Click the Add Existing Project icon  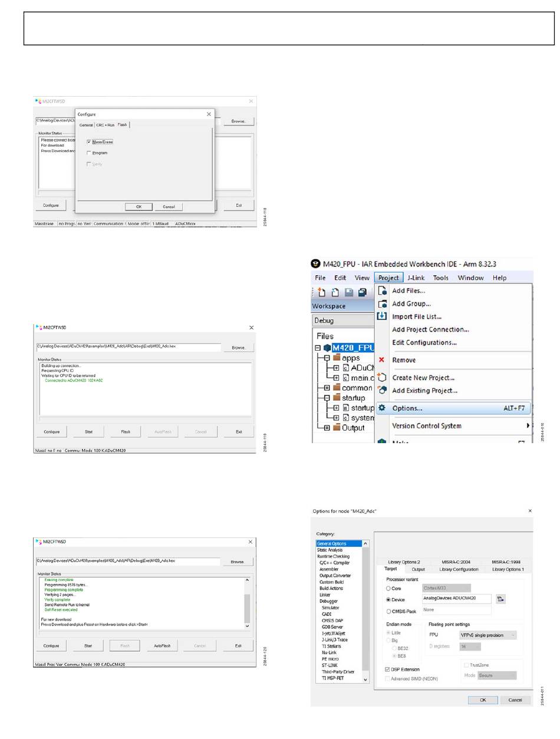[382, 390]
